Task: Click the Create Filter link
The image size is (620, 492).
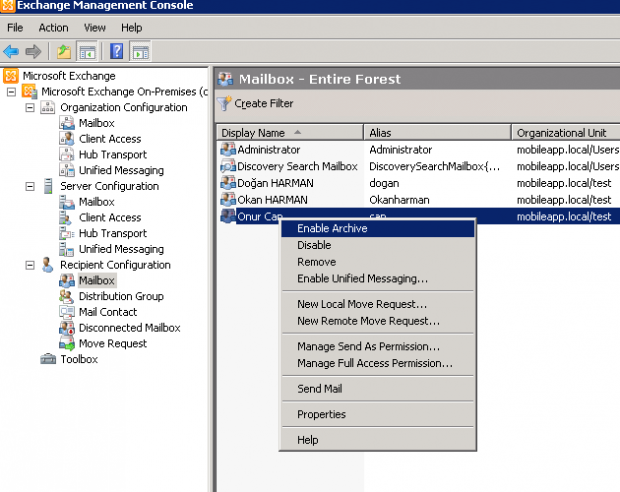Action: pyautogui.click(x=264, y=104)
